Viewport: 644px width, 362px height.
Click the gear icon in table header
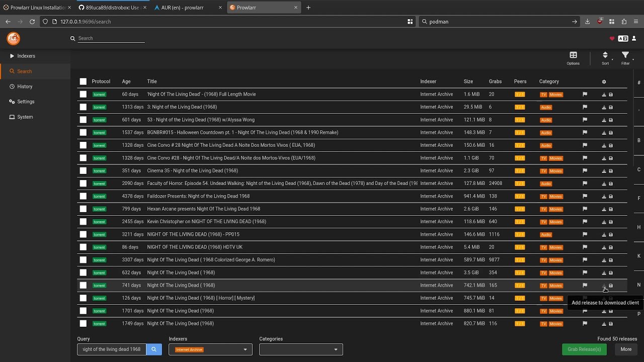[x=604, y=82]
